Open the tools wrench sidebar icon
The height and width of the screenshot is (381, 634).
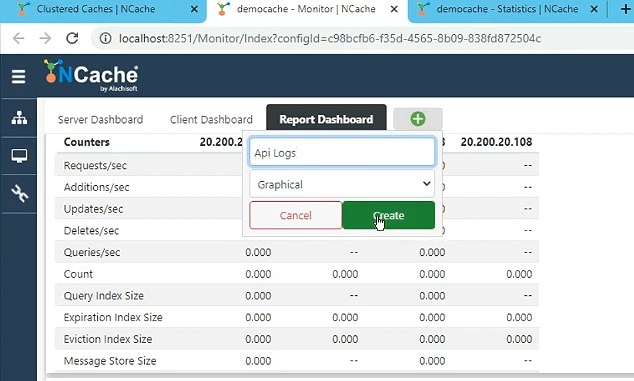[19, 193]
